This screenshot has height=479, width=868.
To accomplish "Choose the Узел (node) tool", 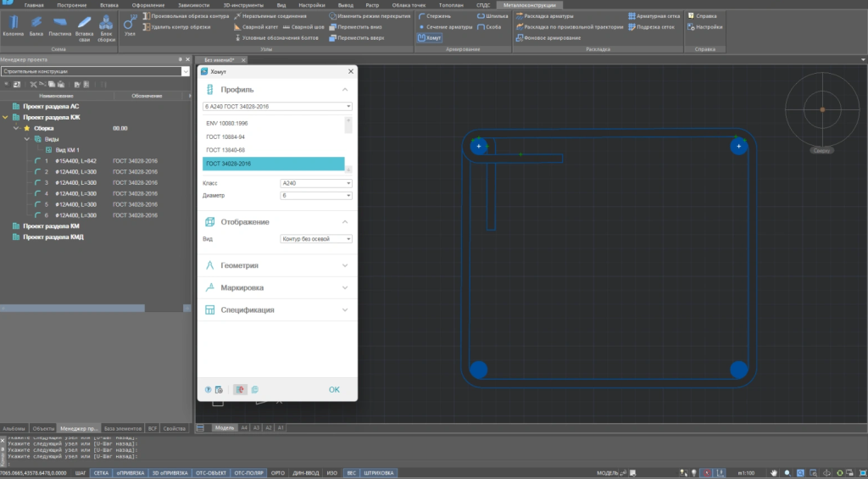I will pyautogui.click(x=130, y=25).
